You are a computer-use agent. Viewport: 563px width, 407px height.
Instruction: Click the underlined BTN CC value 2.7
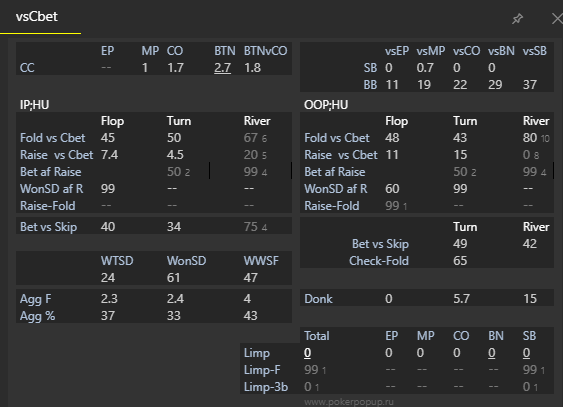coord(222,68)
